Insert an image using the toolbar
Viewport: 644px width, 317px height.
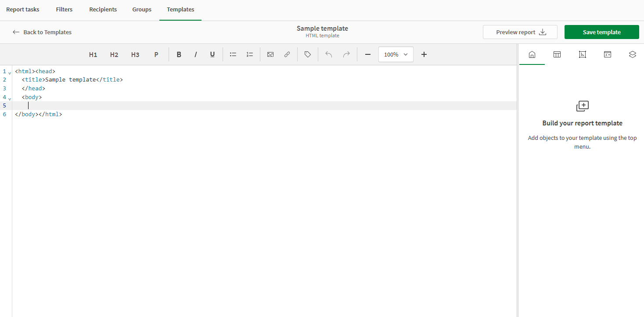(x=270, y=54)
